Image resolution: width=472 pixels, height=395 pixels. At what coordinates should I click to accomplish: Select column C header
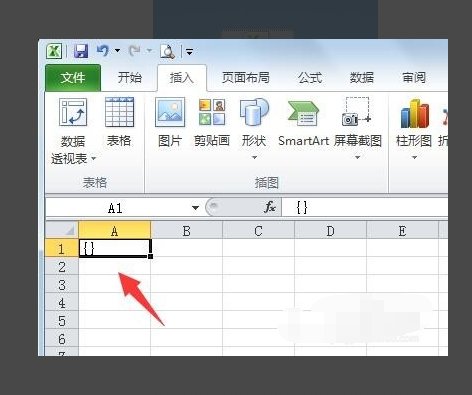pyautogui.click(x=258, y=230)
